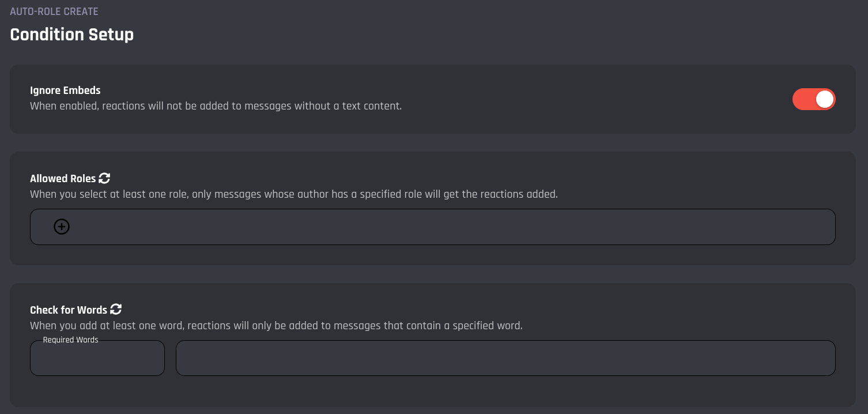This screenshot has height=414, width=868.
Task: Click the Allowed Roles description text
Action: click(x=293, y=194)
